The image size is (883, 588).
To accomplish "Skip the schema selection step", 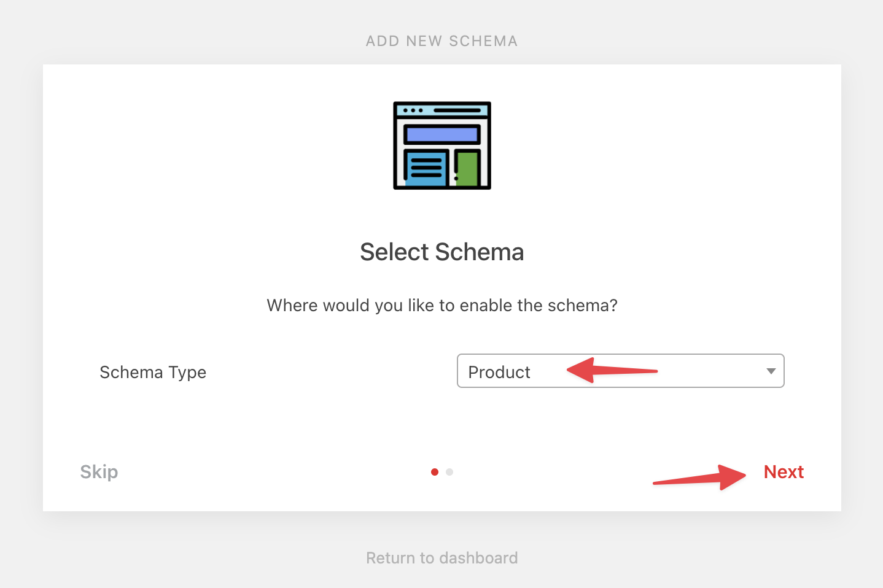I will (99, 472).
